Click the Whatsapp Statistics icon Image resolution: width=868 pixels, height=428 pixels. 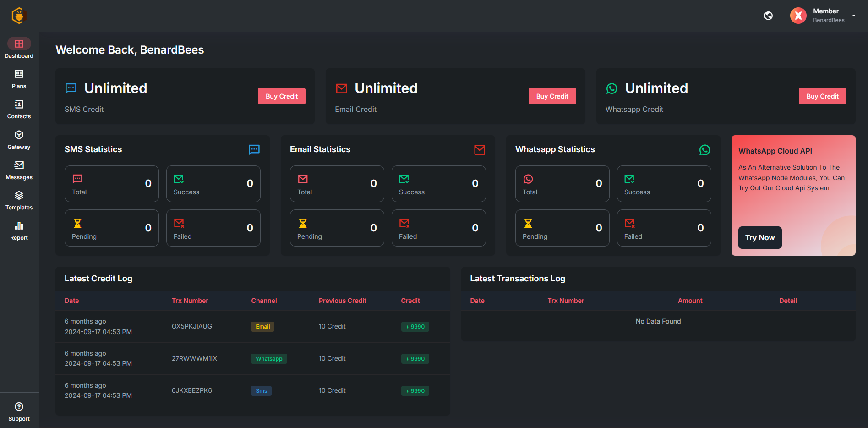(705, 150)
